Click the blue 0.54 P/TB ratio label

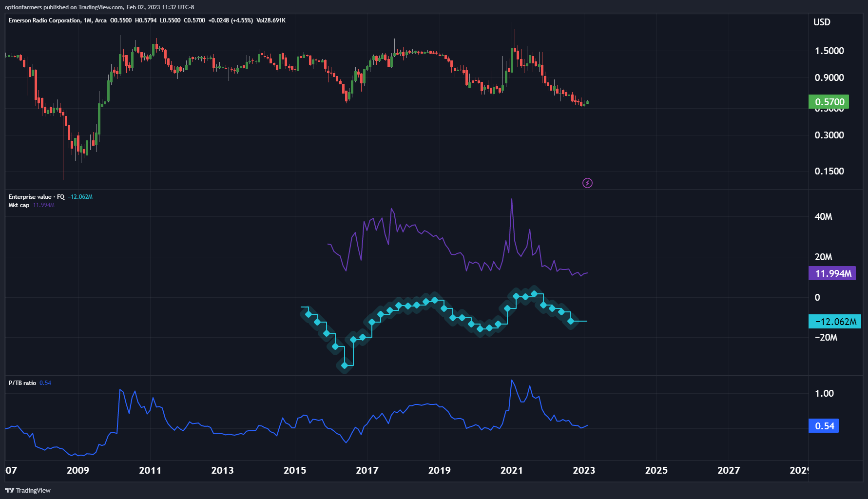(x=824, y=426)
